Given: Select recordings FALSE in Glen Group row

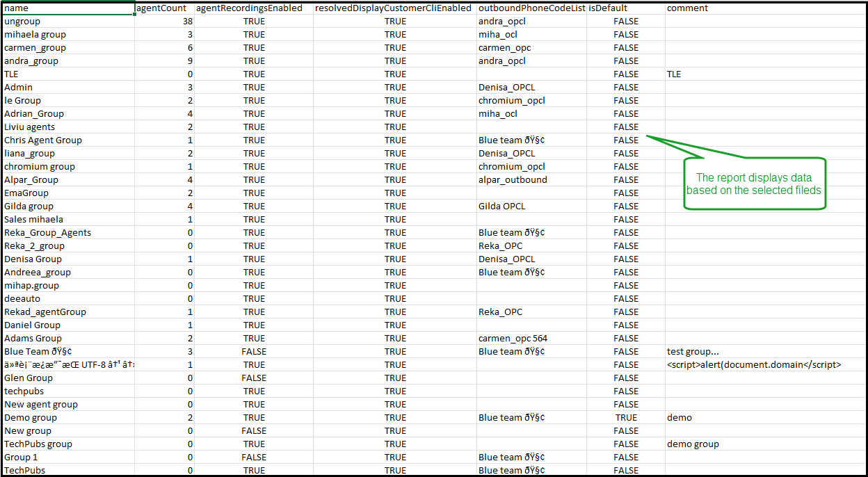Looking at the screenshot, I should point(254,378).
